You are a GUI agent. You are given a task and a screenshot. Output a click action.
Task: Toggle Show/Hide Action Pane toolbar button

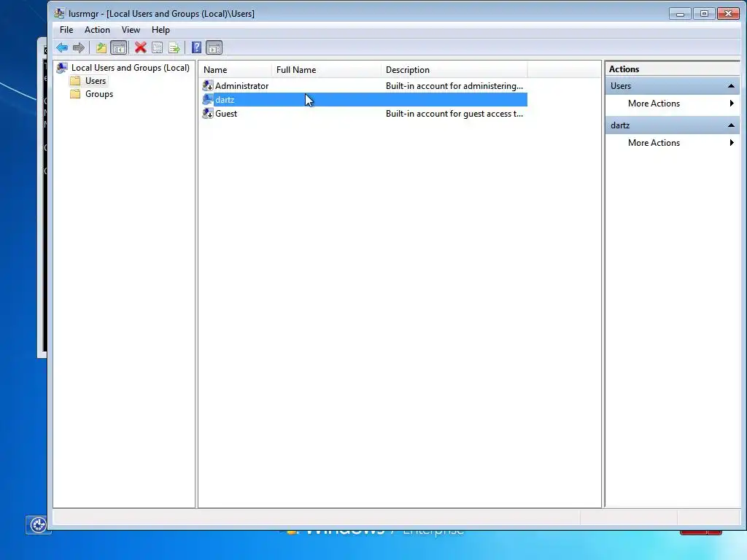pyautogui.click(x=214, y=47)
